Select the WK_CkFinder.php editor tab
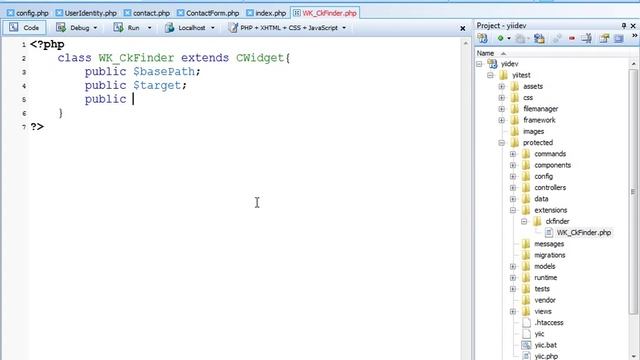 coord(325,13)
